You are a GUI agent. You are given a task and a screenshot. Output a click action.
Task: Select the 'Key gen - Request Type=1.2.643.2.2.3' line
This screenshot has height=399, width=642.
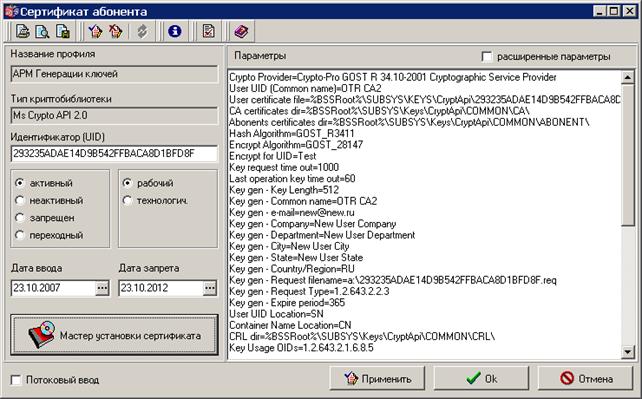click(309, 291)
